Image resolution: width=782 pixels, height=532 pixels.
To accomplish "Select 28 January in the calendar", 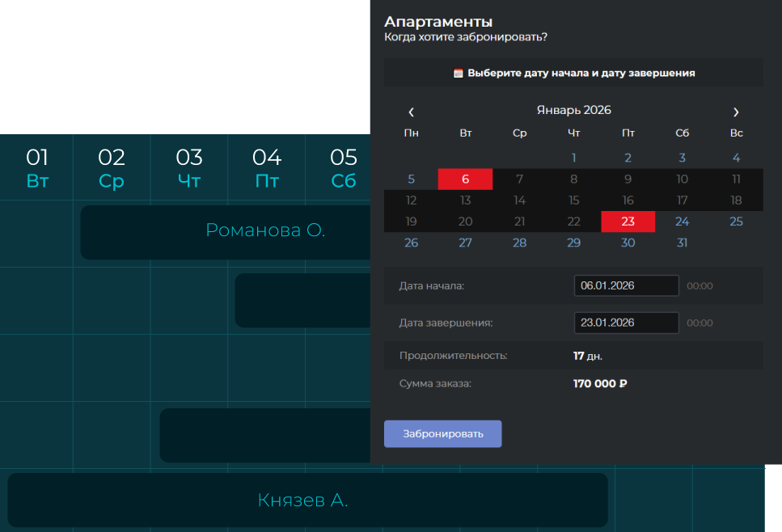I will click(519, 243).
